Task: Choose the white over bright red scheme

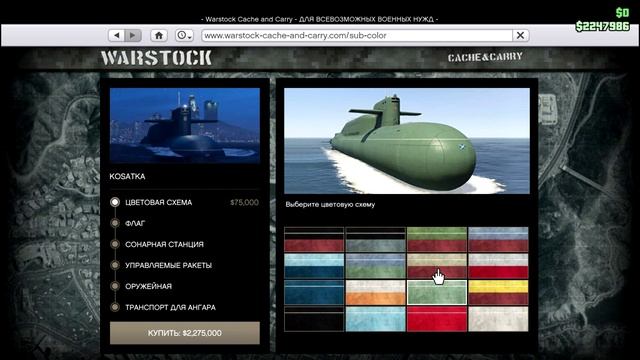Action: [498, 266]
